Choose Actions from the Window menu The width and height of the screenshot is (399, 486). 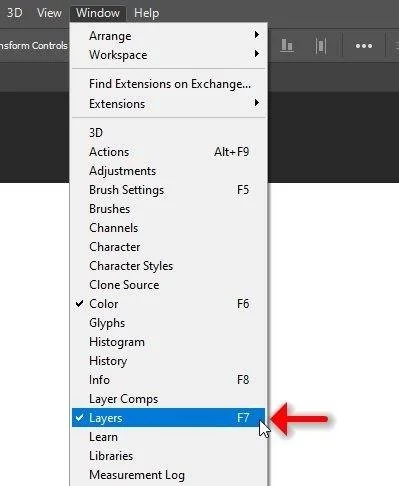(x=168, y=152)
